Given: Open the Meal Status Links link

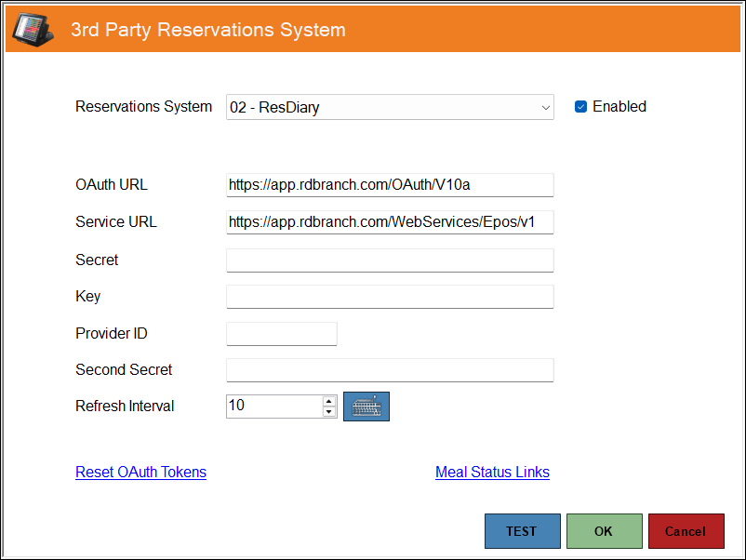Looking at the screenshot, I should 492,472.
